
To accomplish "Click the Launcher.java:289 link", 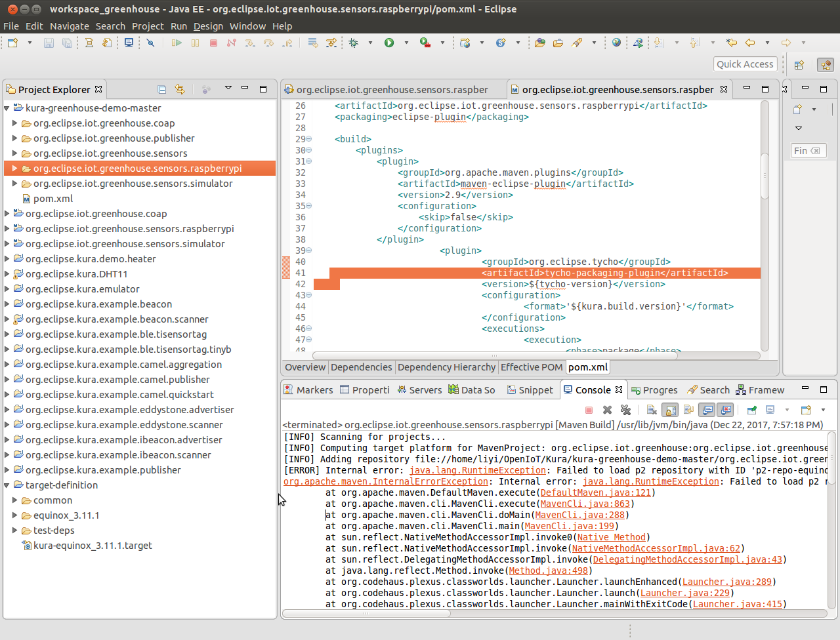I will (x=727, y=582).
